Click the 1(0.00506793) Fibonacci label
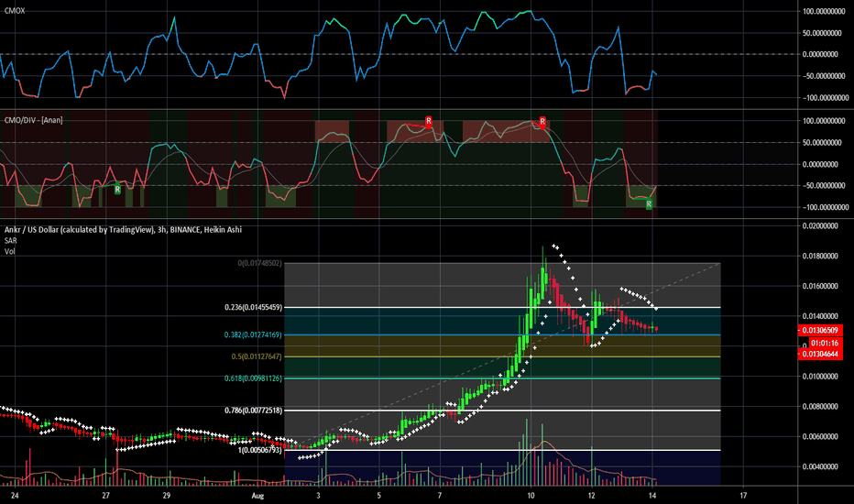Screen dimensions: 854x504 (x=260, y=450)
